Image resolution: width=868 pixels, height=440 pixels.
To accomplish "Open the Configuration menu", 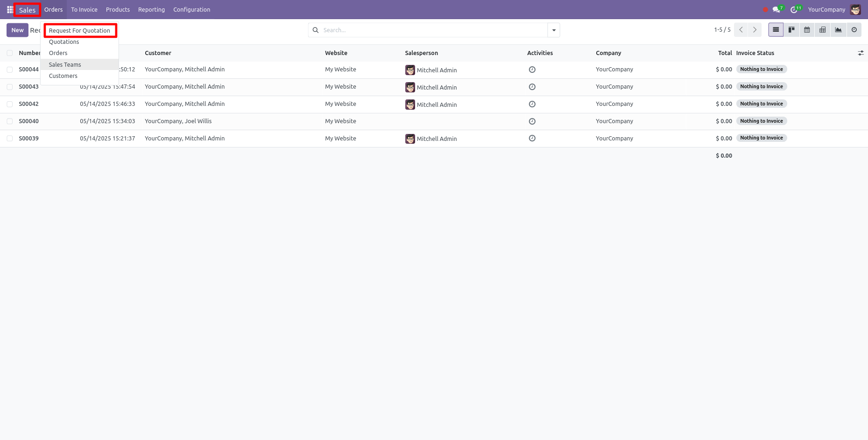I will click(x=191, y=9).
